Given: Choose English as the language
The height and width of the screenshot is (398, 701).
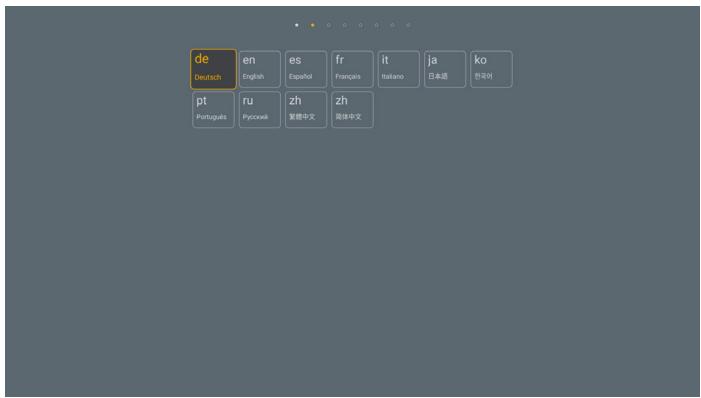Looking at the screenshot, I should pyautogui.click(x=260, y=69).
